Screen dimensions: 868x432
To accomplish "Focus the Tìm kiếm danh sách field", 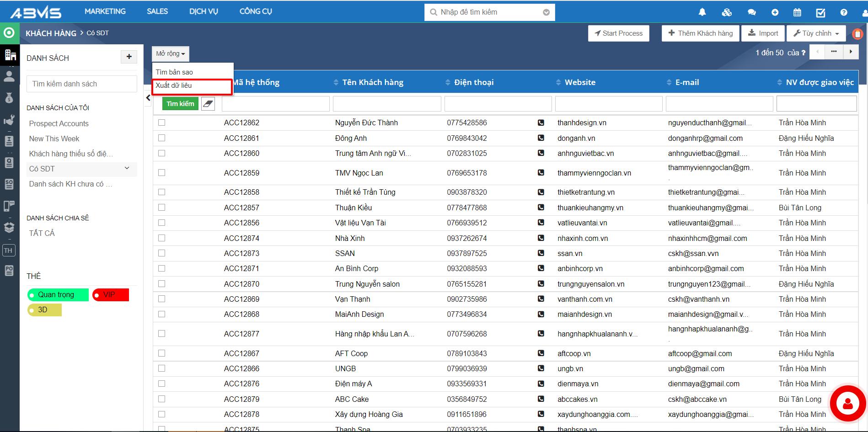I will (x=82, y=84).
